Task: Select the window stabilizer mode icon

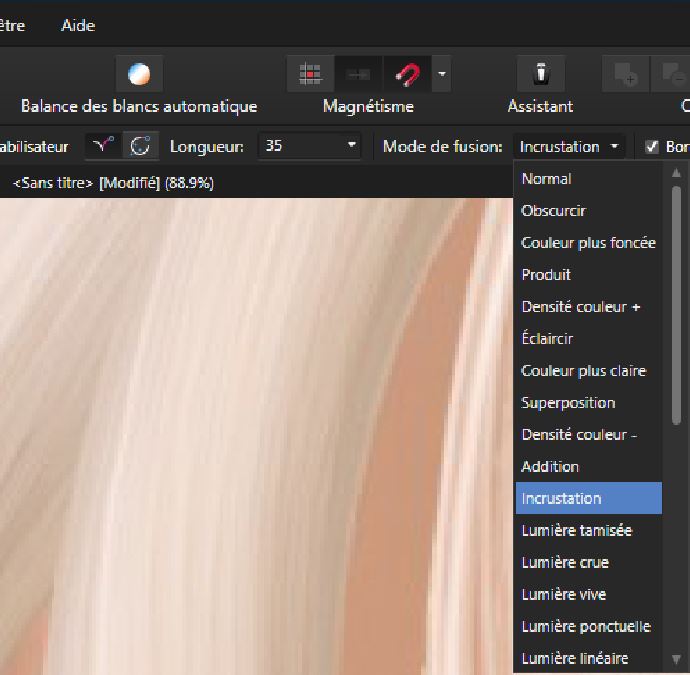Action: click(140, 146)
